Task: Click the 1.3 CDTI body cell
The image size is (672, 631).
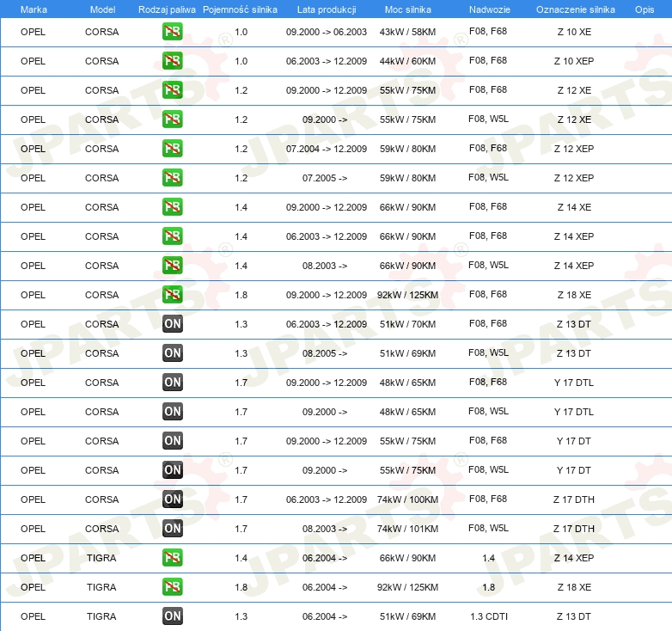Action: click(x=489, y=616)
